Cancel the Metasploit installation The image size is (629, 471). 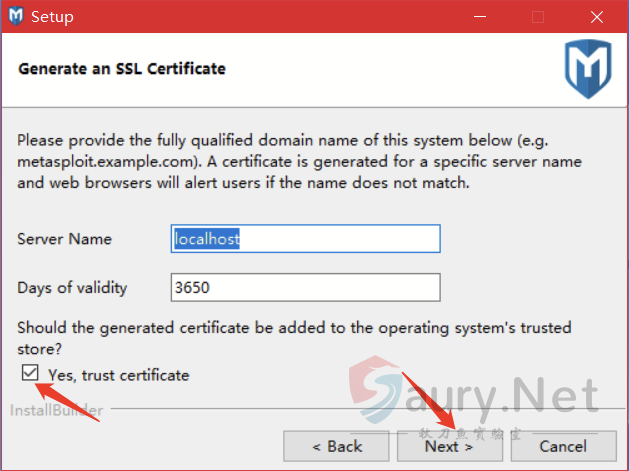tap(562, 446)
